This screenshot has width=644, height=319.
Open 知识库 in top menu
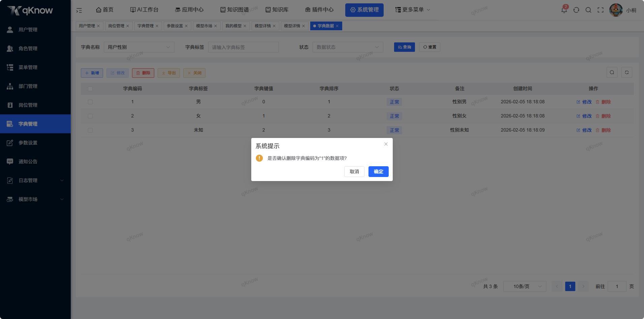[x=277, y=10]
